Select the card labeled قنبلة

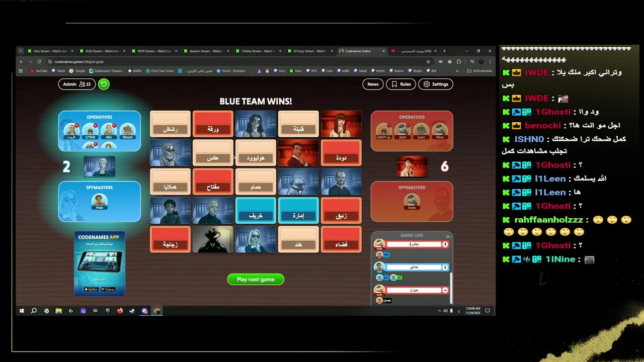click(299, 124)
